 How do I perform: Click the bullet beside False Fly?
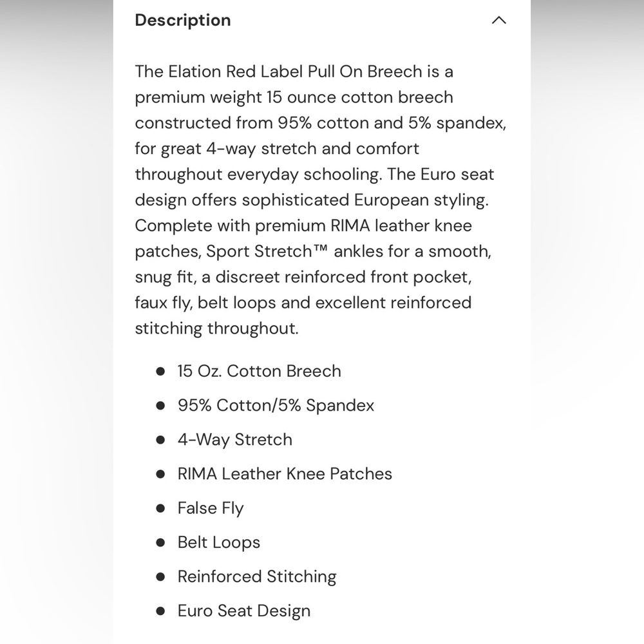point(160,508)
